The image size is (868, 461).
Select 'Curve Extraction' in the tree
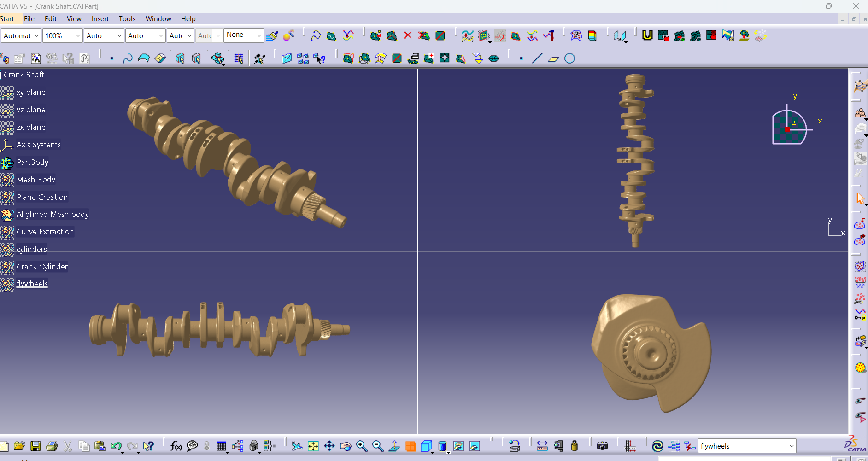pos(45,232)
